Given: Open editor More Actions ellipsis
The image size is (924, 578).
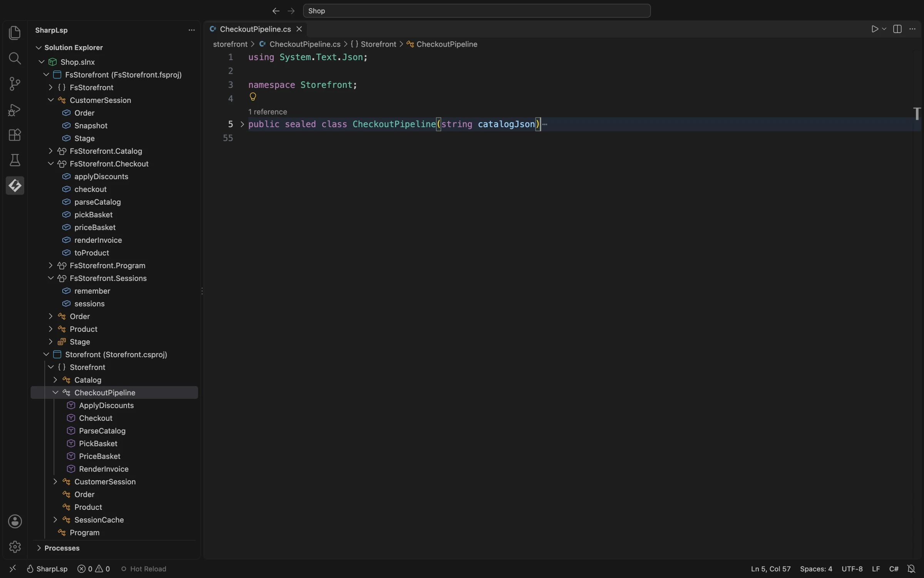Looking at the screenshot, I should click(x=912, y=29).
